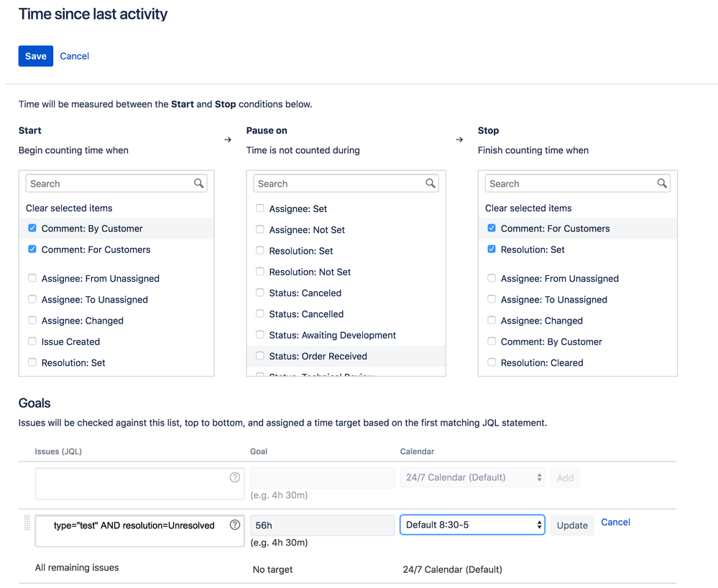This screenshot has height=588, width=718.
Task: Check Status: Order Received in Pause on
Action: [259, 356]
